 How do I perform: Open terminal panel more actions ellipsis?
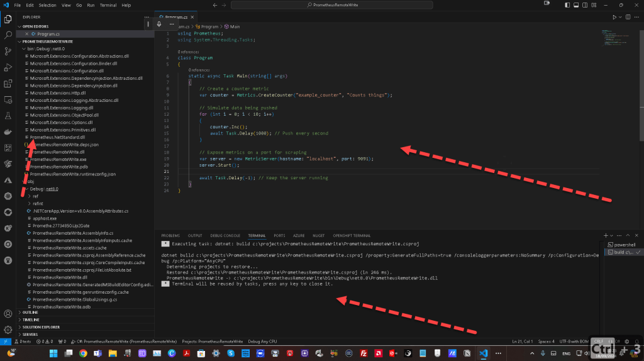[x=619, y=235]
